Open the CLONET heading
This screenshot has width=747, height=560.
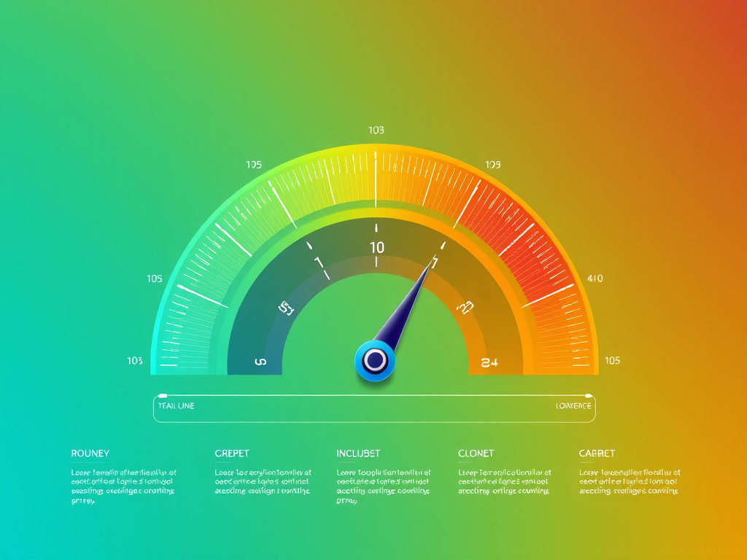point(476,454)
